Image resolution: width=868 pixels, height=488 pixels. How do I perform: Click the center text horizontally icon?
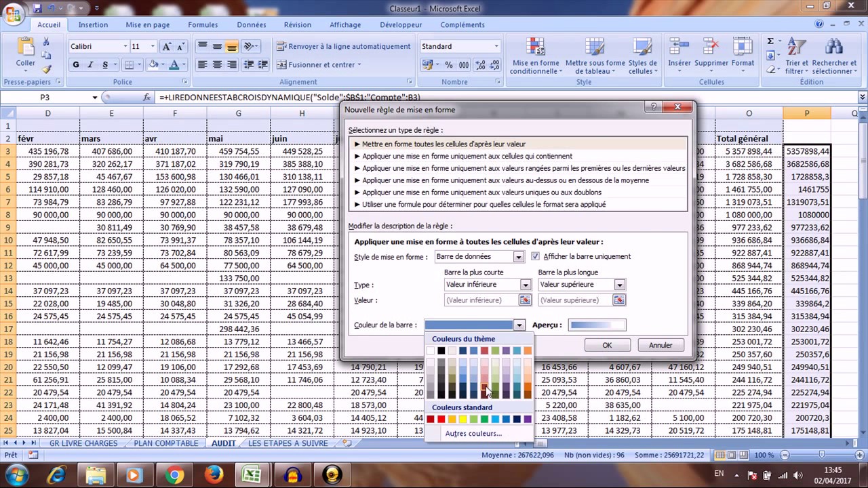tap(217, 65)
